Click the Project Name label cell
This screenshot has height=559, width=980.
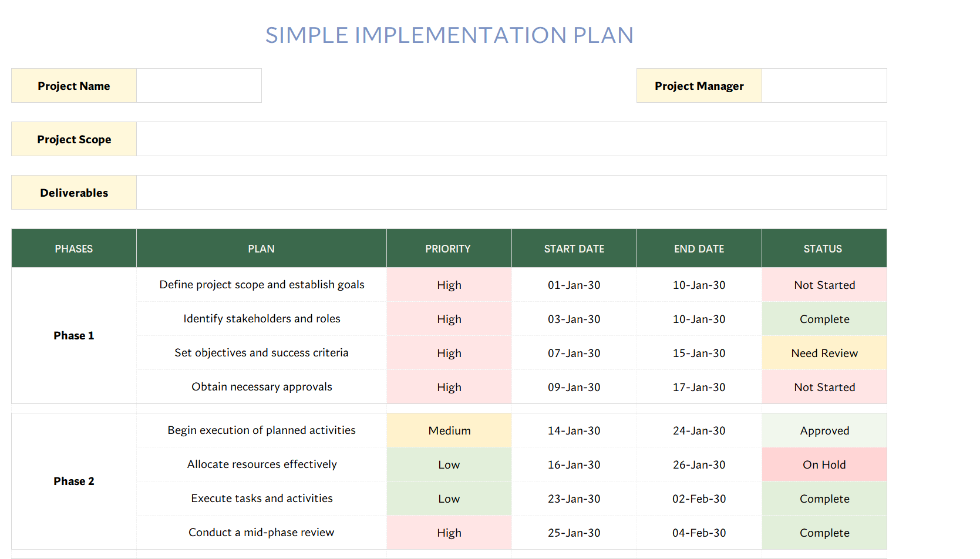(x=74, y=86)
